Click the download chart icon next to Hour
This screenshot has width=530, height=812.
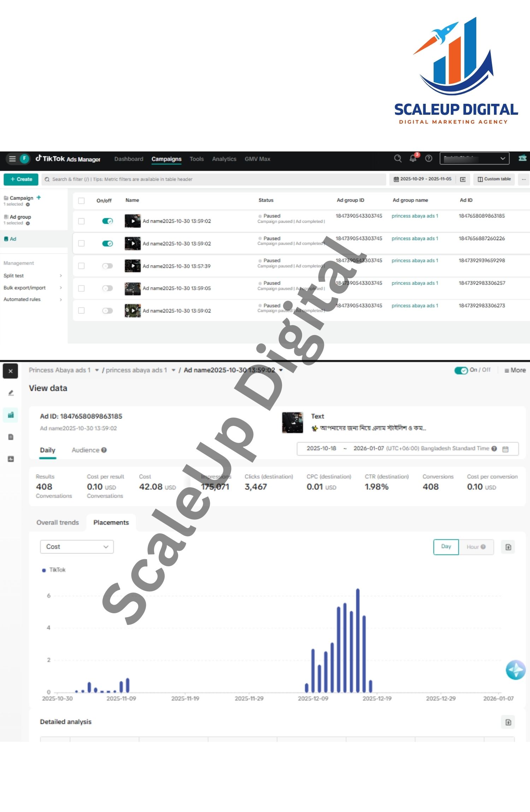tap(508, 547)
